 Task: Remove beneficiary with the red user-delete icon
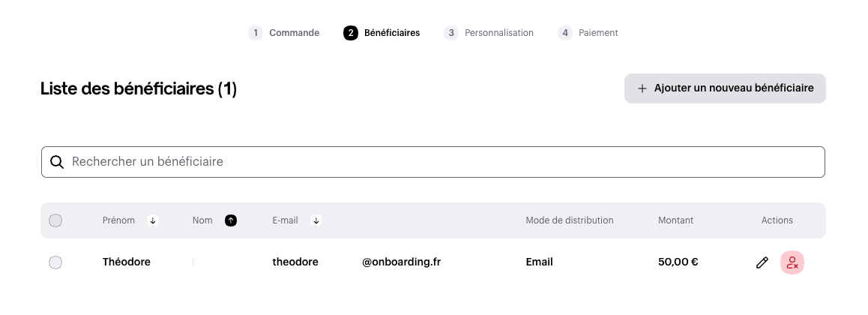coord(792,262)
